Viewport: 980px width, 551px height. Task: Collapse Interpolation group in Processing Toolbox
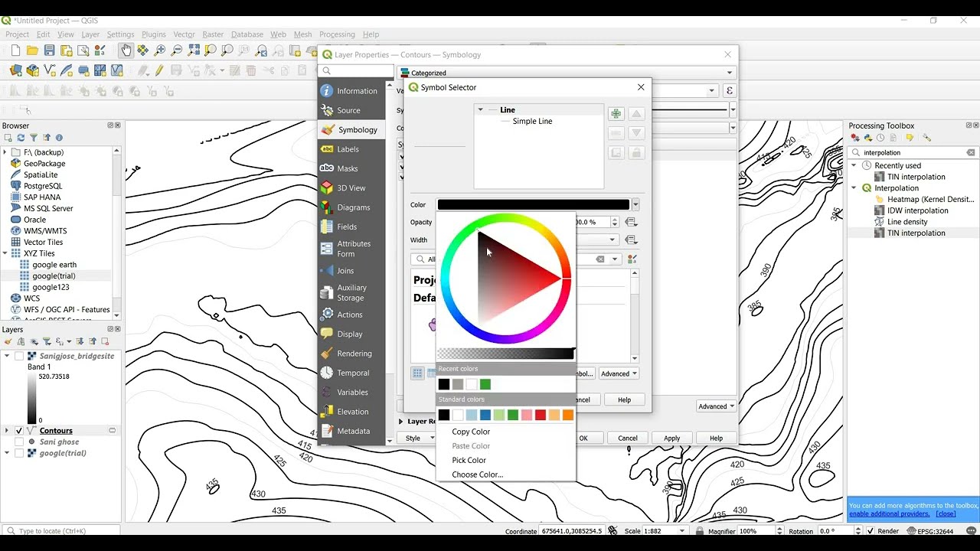pos(854,188)
